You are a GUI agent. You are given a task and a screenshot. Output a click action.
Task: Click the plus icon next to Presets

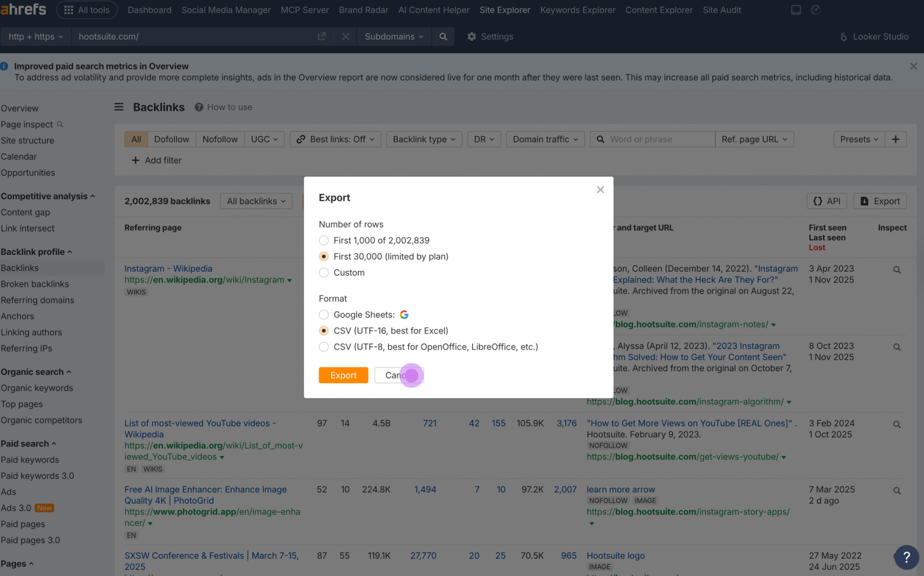point(895,140)
